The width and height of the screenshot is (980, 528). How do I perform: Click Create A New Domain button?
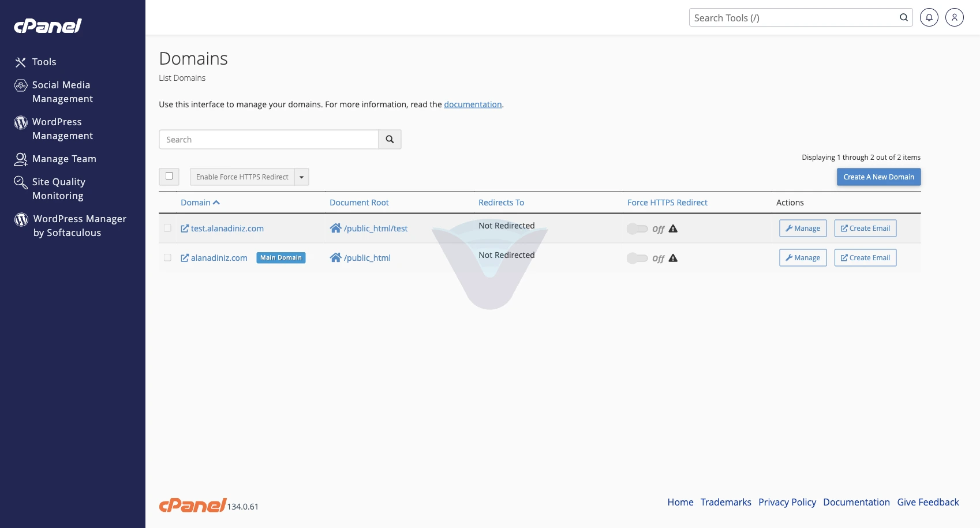point(878,177)
